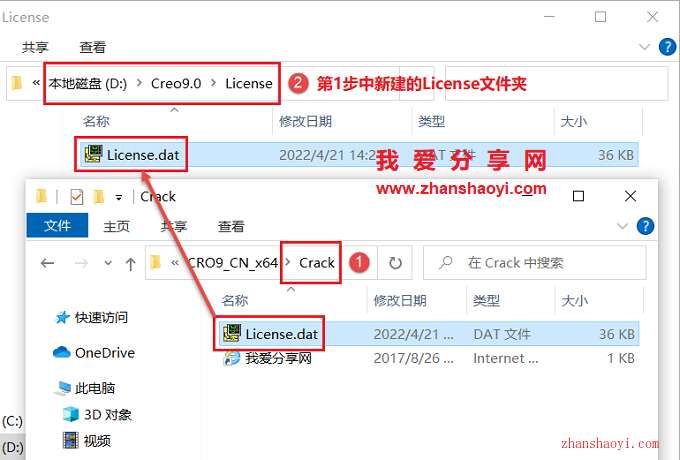Go up one folder level in the Crack window
This screenshot has height=460, width=680.
click(131, 264)
